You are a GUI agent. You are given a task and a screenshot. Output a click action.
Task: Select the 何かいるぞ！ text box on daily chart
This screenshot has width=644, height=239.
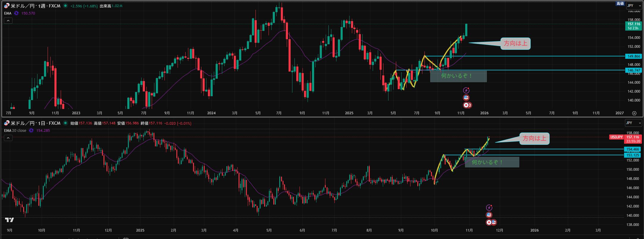(x=492, y=162)
